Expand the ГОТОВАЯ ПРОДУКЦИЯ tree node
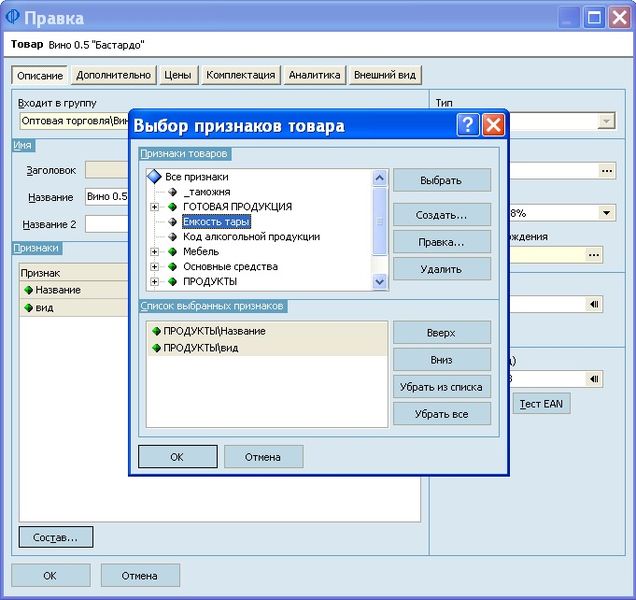 tap(154, 207)
